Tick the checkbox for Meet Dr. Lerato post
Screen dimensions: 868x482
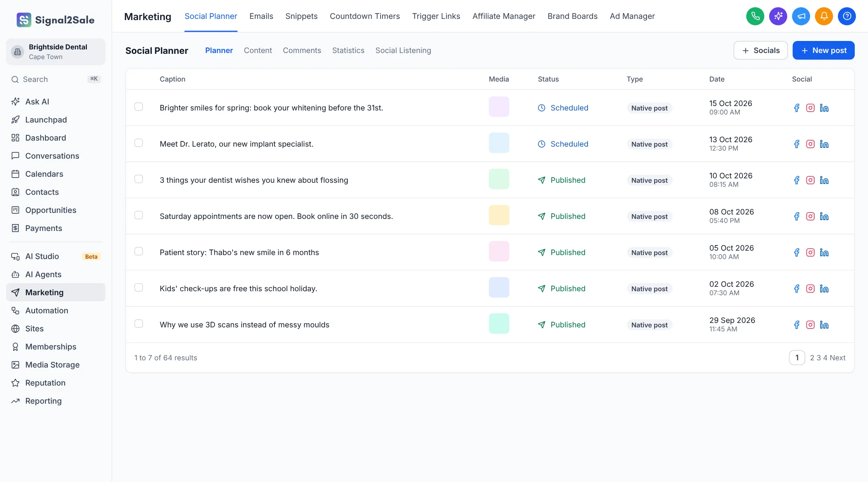point(139,143)
